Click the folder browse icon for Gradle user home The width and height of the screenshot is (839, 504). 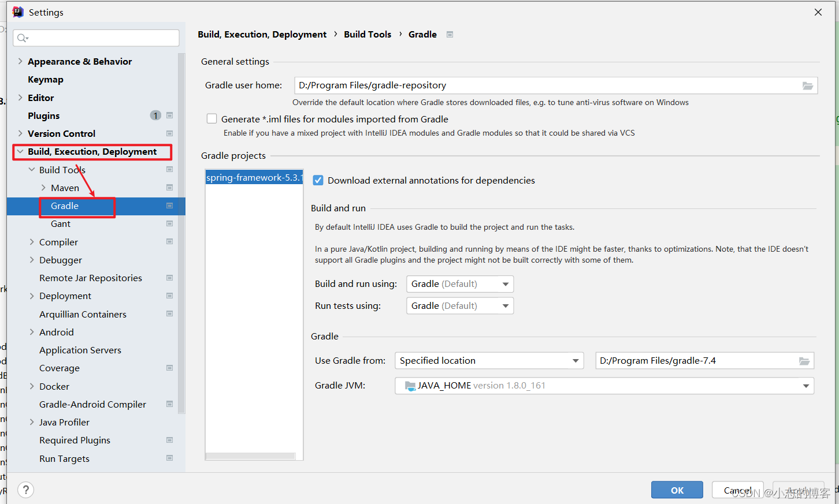808,85
